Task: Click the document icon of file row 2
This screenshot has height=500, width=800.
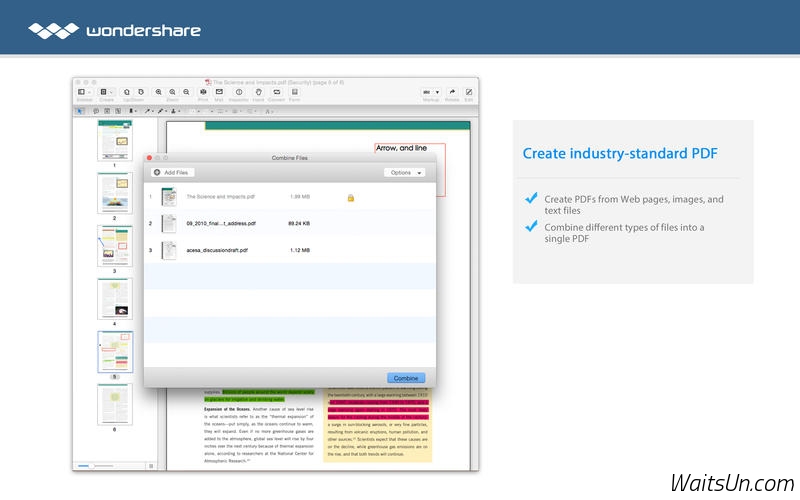Action: point(169,223)
